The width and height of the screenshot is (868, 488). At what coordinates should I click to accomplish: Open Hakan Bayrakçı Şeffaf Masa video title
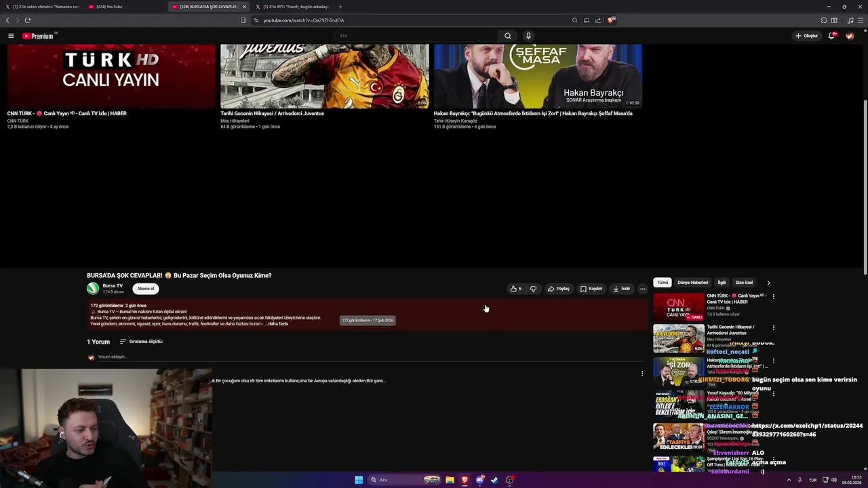tap(533, 114)
